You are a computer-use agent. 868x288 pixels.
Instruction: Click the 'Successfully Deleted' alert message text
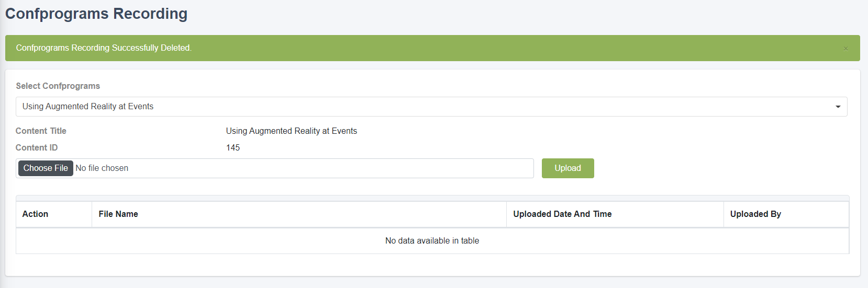[x=104, y=48]
